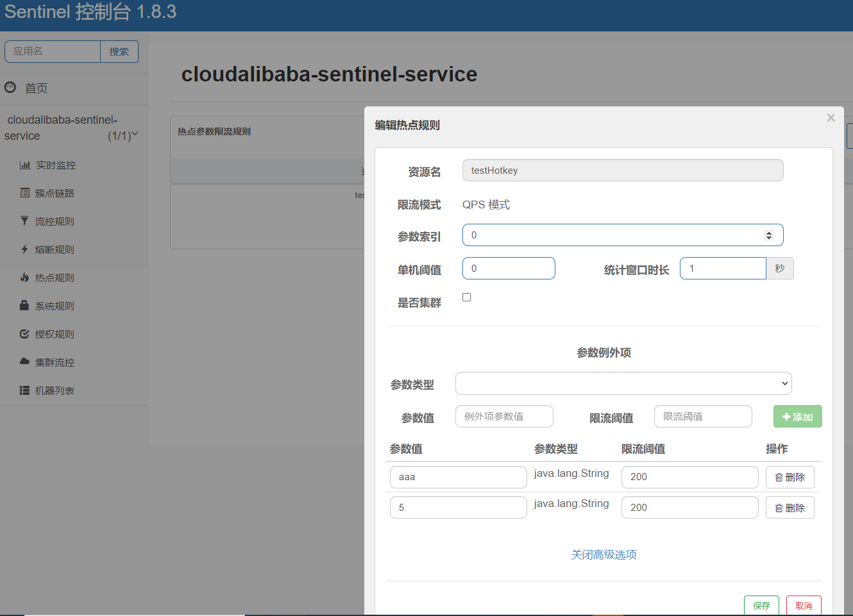Click the cloud icon for 集群流控
The width and height of the screenshot is (853, 616).
coord(24,362)
